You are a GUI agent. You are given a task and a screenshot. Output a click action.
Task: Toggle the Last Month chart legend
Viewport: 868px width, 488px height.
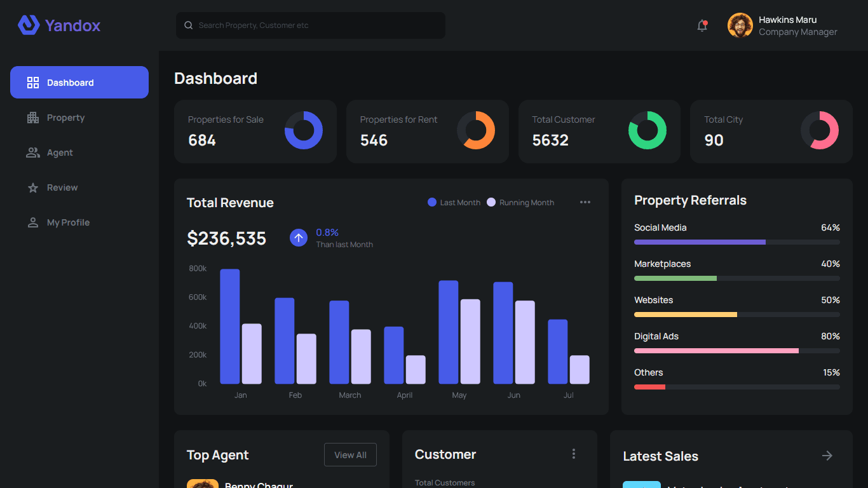(454, 202)
